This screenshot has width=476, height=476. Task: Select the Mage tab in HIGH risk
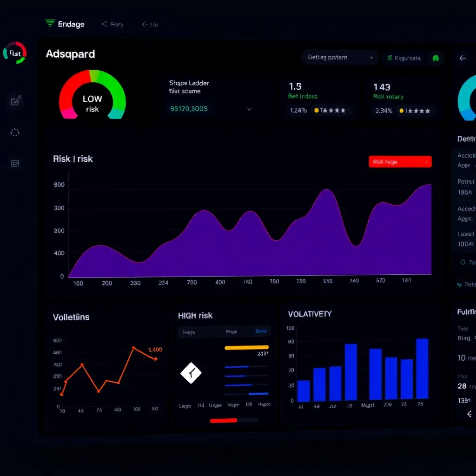point(189,332)
